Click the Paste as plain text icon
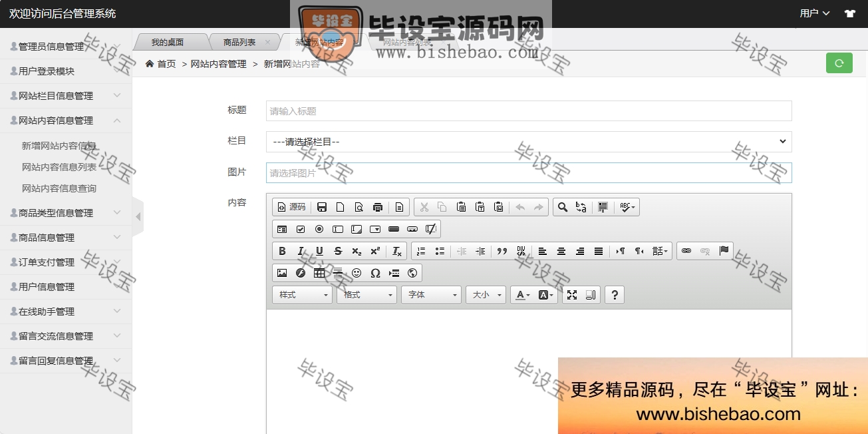Screen dimensions: 868x434 (x=480, y=207)
